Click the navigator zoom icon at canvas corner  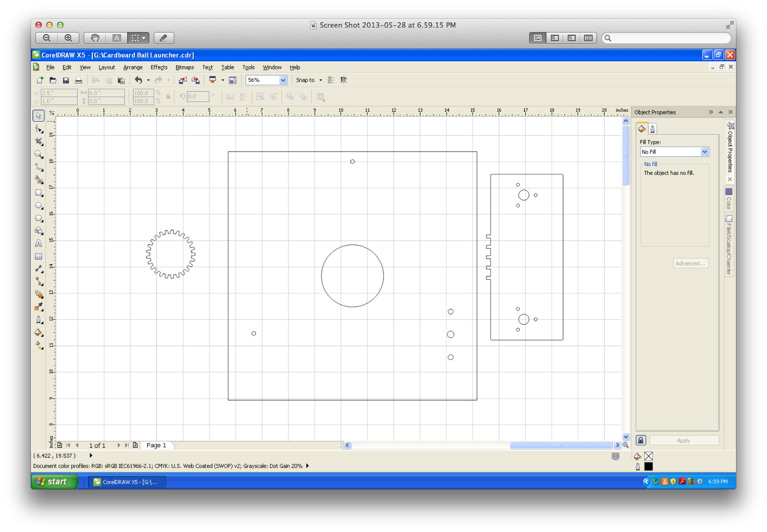[626, 445]
